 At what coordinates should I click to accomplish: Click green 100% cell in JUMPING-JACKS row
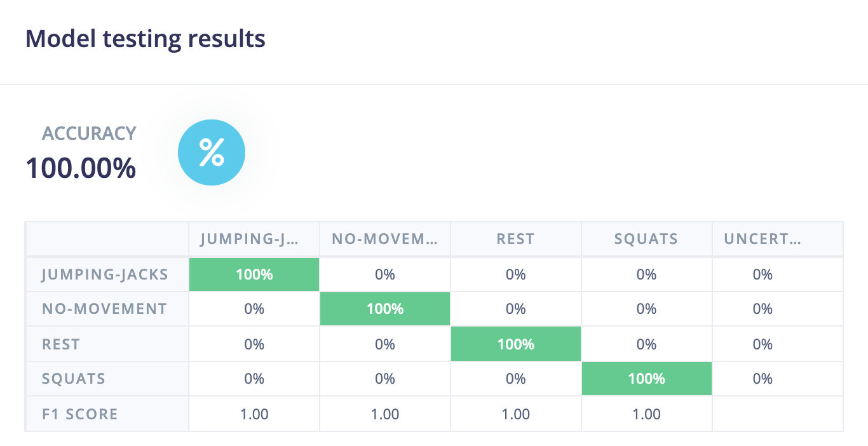254,274
